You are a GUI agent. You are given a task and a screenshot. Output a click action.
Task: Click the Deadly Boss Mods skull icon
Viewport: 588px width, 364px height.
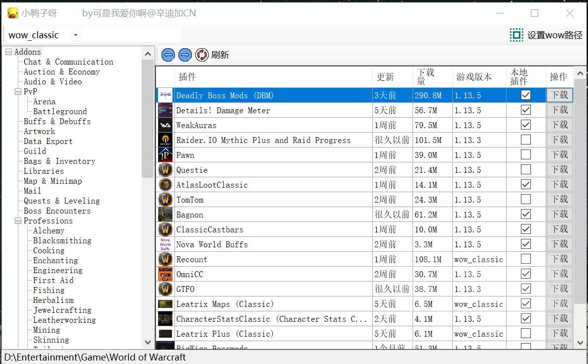[165, 95]
